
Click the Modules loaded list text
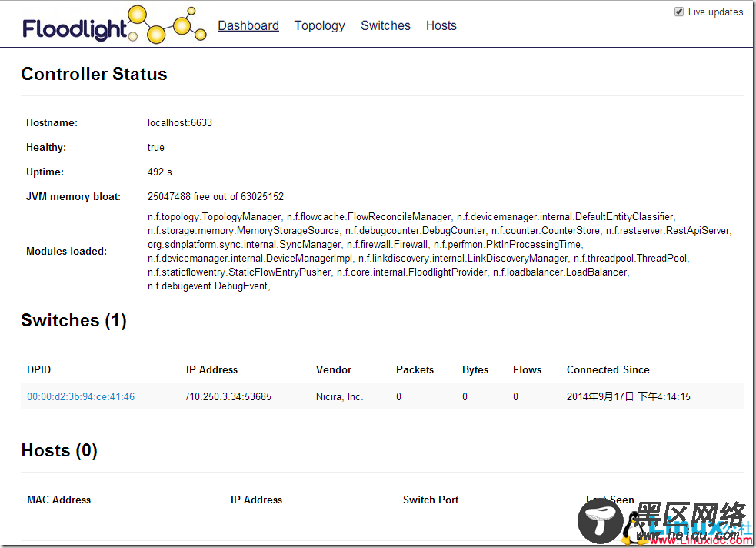point(440,252)
